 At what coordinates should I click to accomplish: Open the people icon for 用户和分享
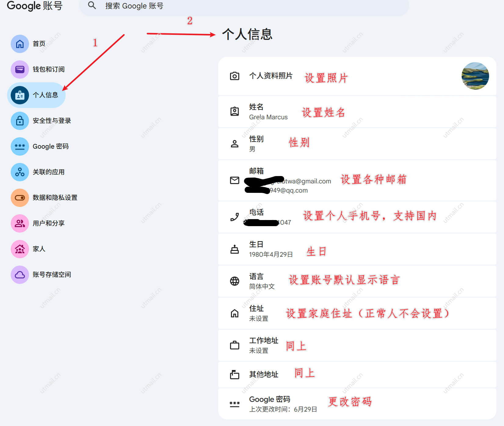(20, 223)
